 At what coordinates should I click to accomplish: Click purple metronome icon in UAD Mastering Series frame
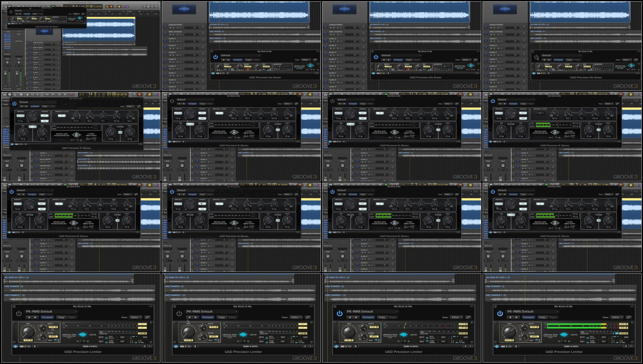(127, 6)
